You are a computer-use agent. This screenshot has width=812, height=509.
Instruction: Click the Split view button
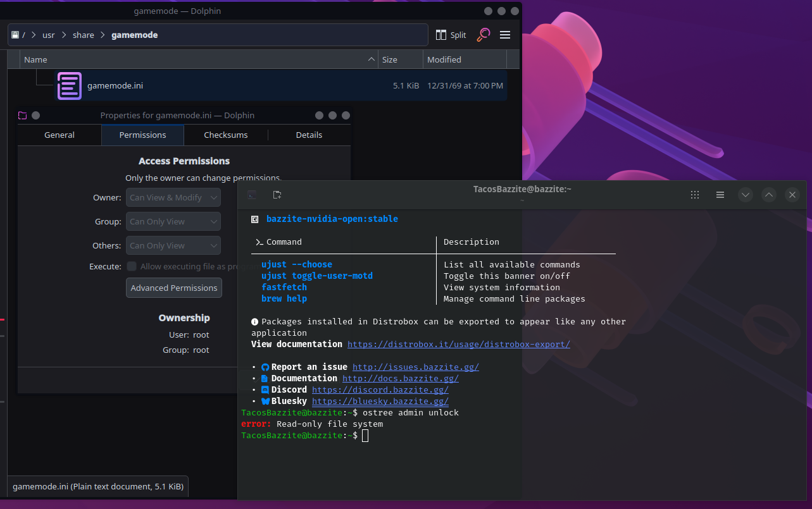(x=451, y=35)
